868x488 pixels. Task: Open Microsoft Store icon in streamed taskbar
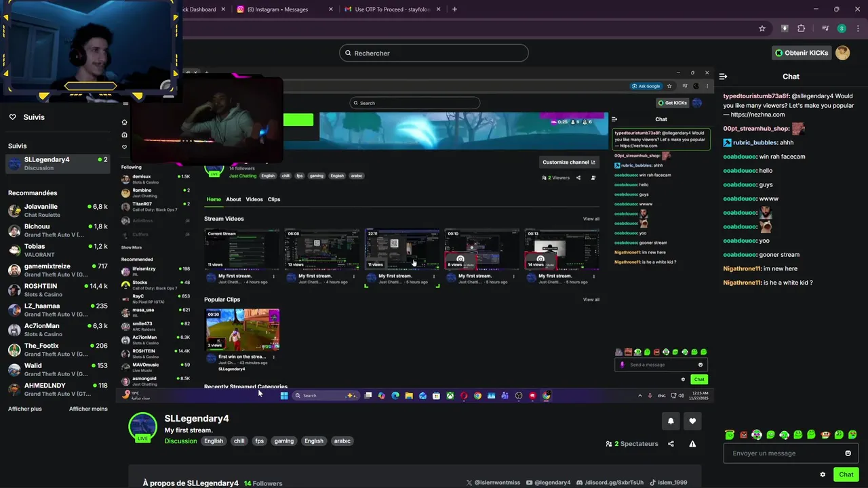pyautogui.click(x=437, y=396)
